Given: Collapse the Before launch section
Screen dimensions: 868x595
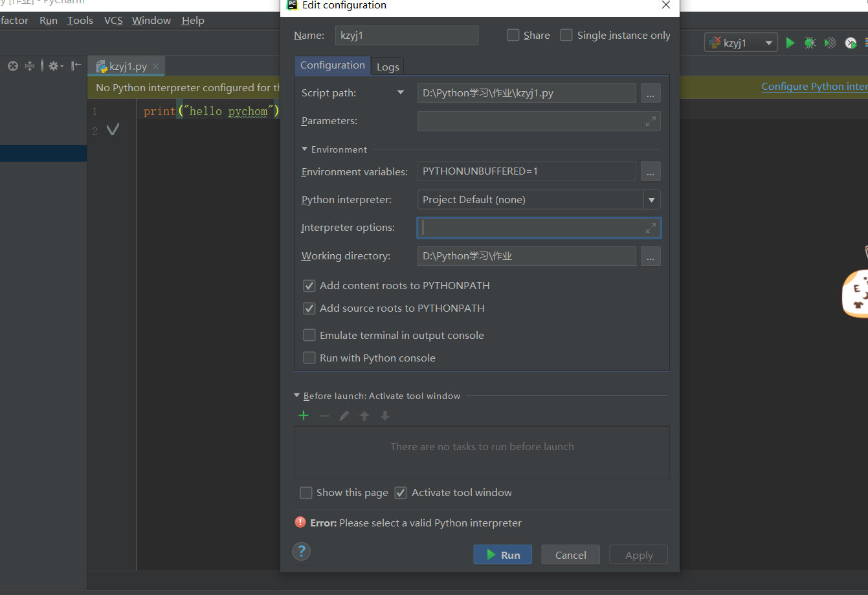Looking at the screenshot, I should click(297, 396).
